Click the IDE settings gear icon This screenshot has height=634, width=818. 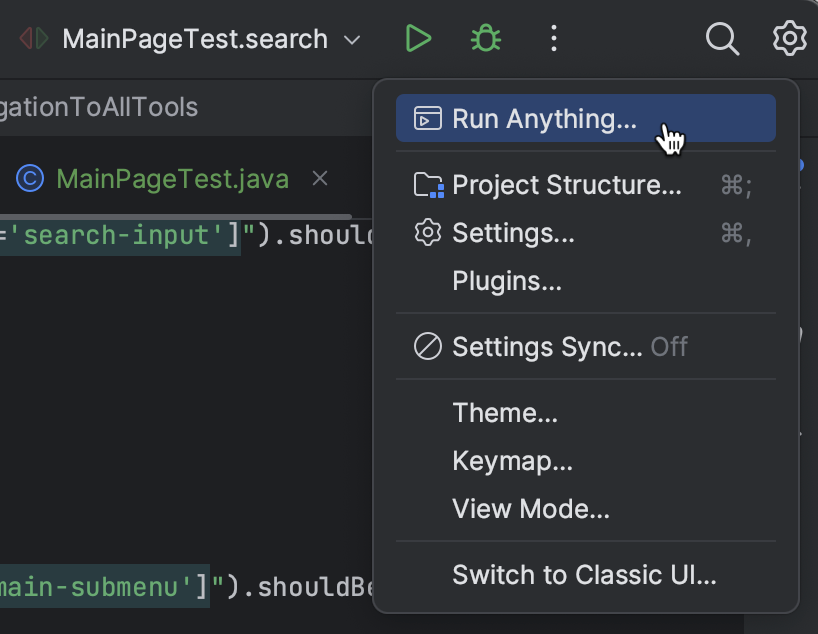pyautogui.click(x=790, y=39)
